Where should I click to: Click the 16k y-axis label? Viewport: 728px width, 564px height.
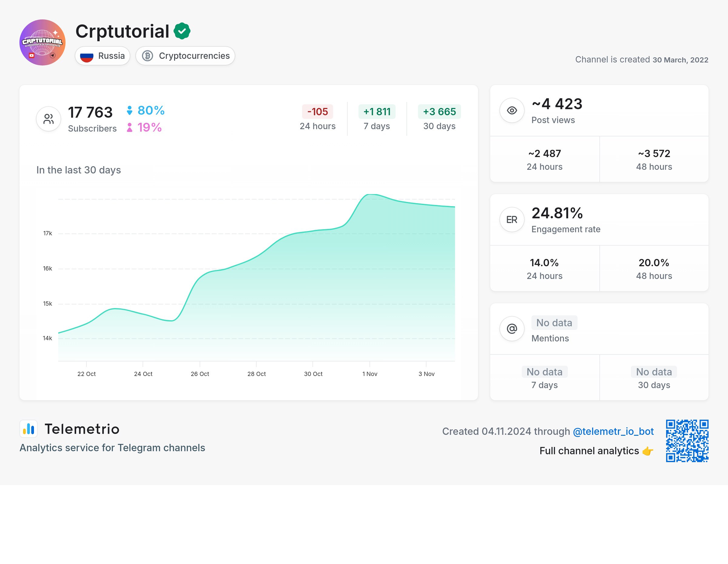[48, 269]
